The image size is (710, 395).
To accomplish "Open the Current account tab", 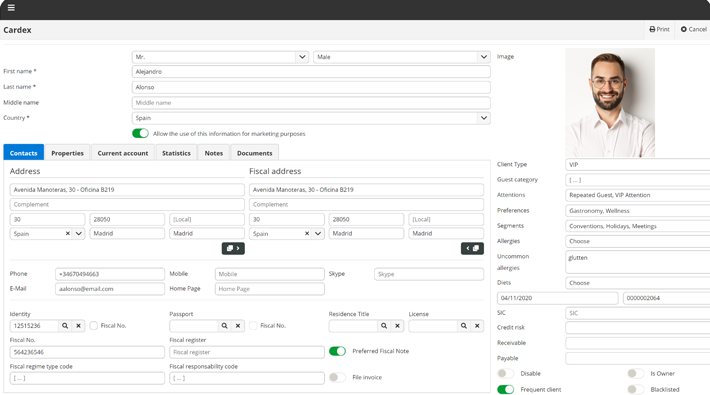I will tap(123, 153).
